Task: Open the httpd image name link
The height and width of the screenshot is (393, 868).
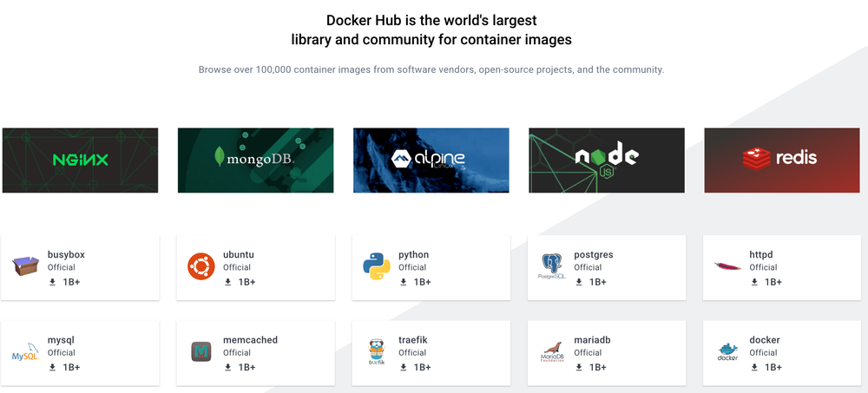Action: point(761,254)
